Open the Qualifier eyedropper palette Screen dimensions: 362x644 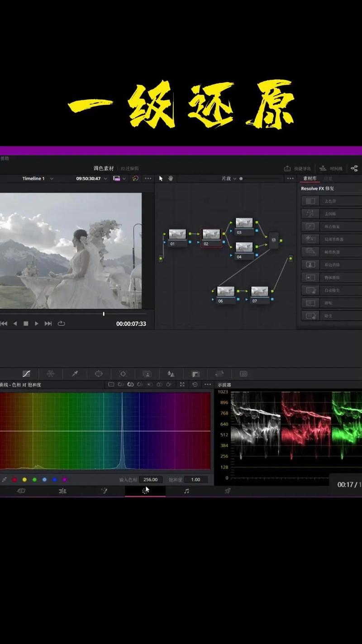(75, 374)
